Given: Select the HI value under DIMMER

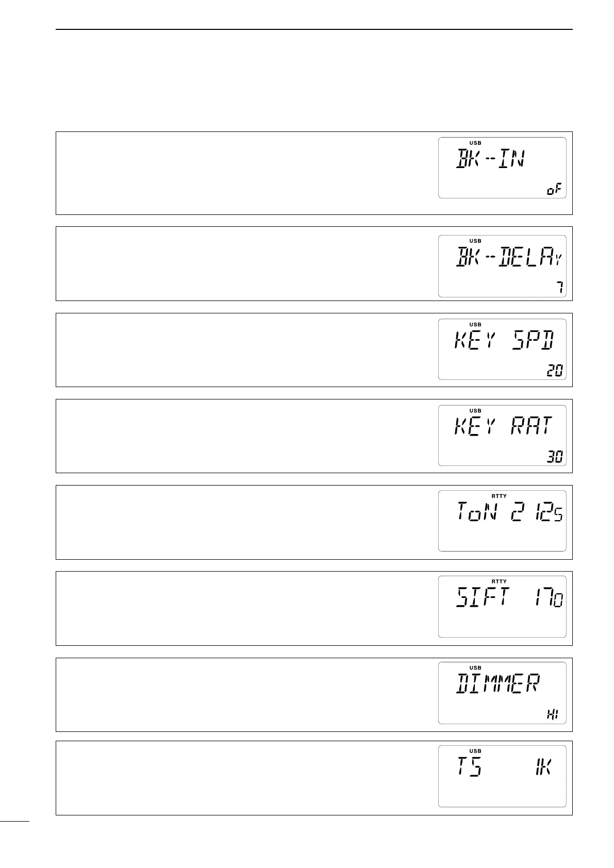Looking at the screenshot, I should click(552, 715).
